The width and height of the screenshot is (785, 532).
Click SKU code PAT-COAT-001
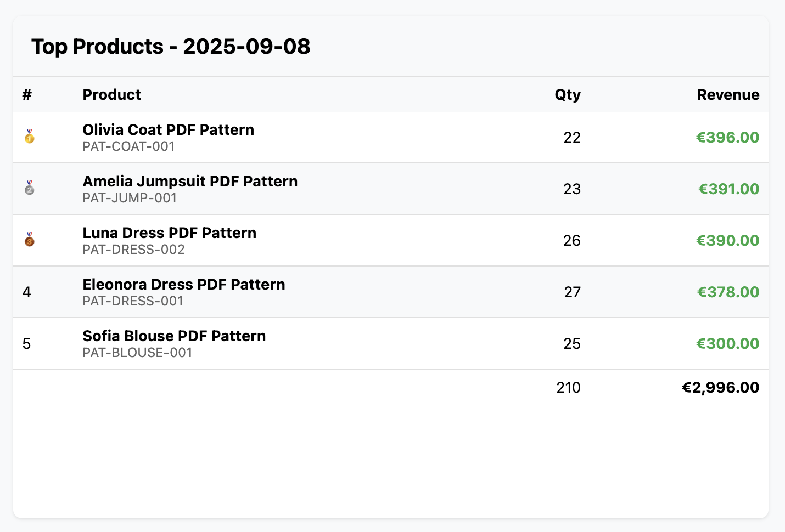[128, 147]
